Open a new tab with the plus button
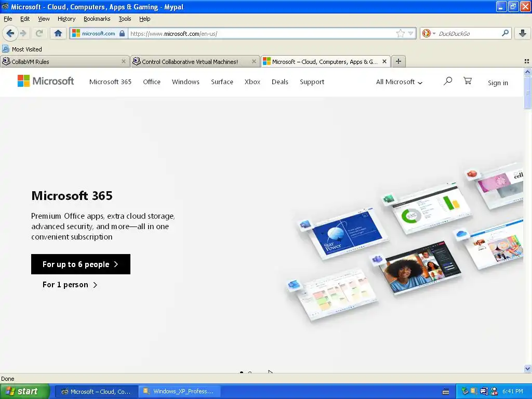The width and height of the screenshot is (532, 399). (398, 61)
